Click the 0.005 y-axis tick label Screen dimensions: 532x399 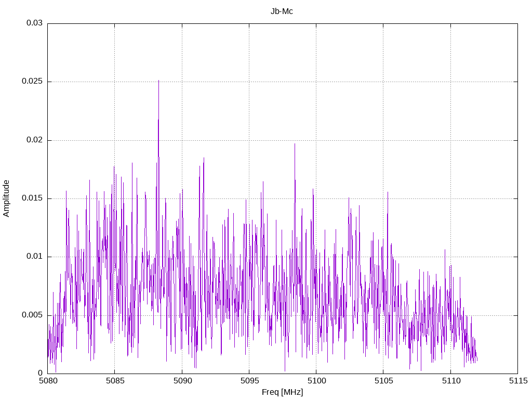[33, 315]
